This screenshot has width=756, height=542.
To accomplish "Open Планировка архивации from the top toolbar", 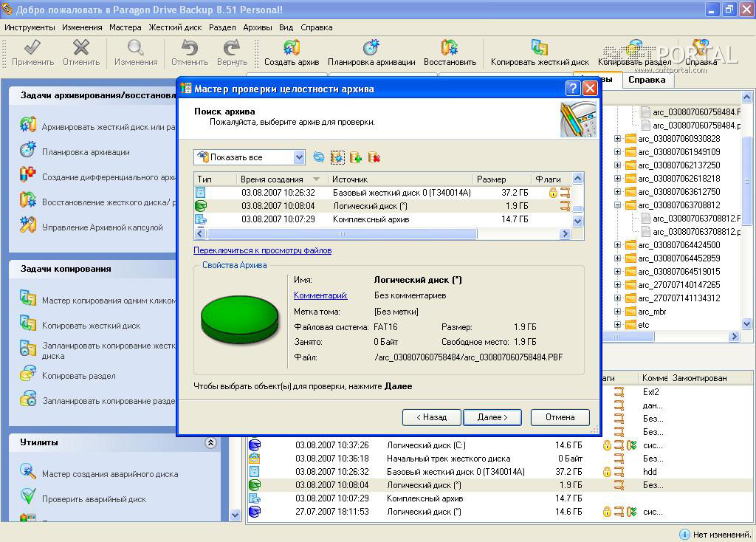I will click(371, 53).
